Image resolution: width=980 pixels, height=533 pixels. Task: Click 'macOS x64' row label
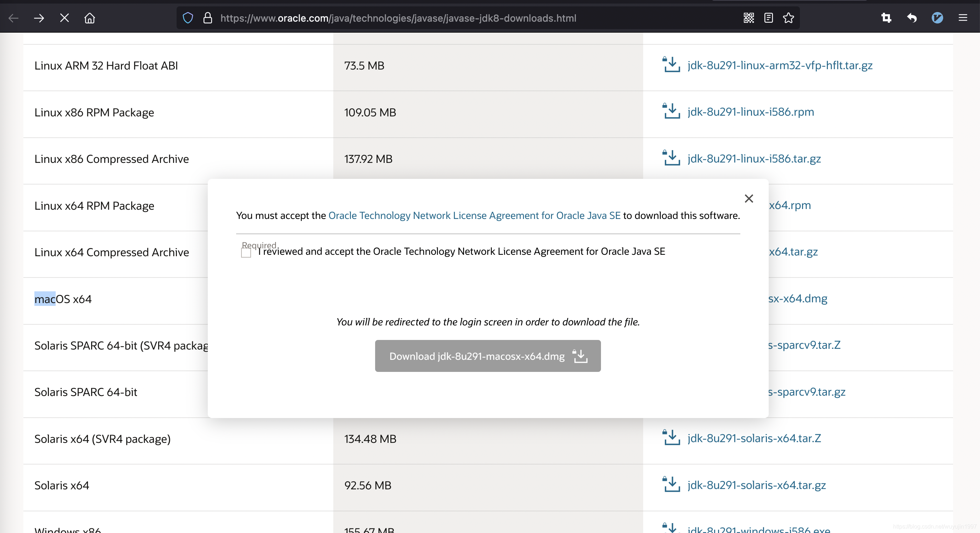pos(63,299)
